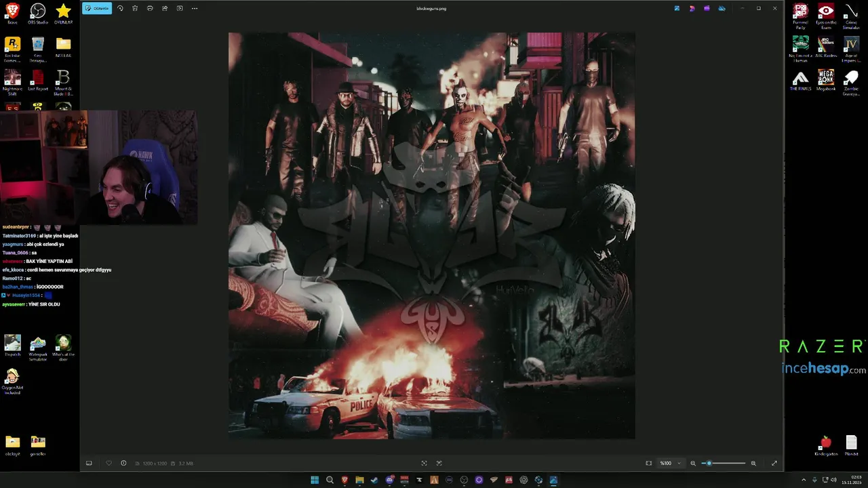Viewport: 868px width, 488px height.
Task: Select the Oxygen Not Included desktop icon
Action: click(x=12, y=381)
